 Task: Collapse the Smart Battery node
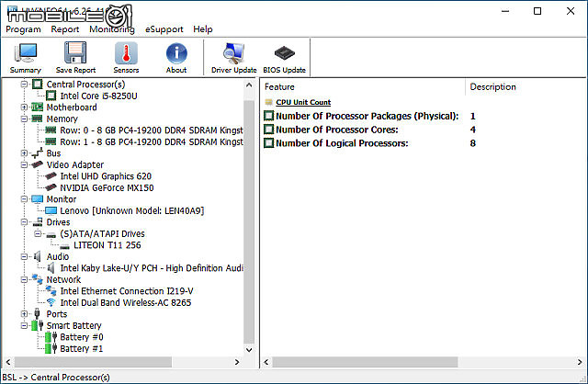pos(24,325)
